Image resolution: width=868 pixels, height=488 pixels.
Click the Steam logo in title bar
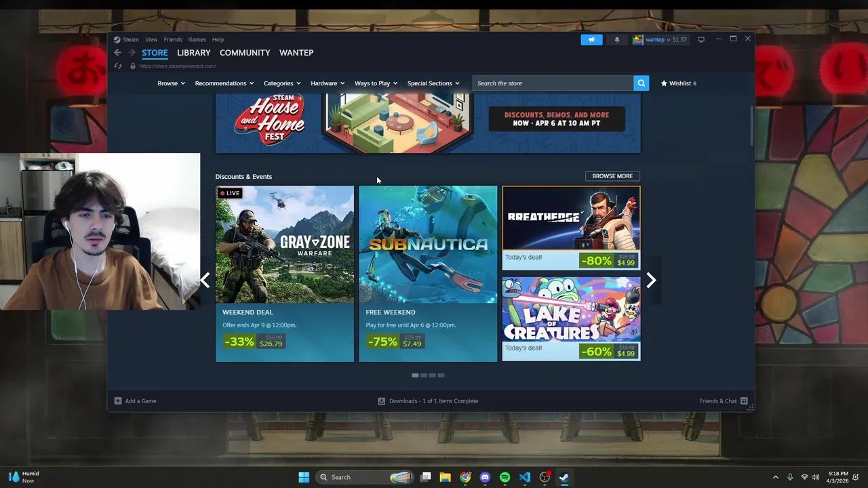(x=117, y=39)
